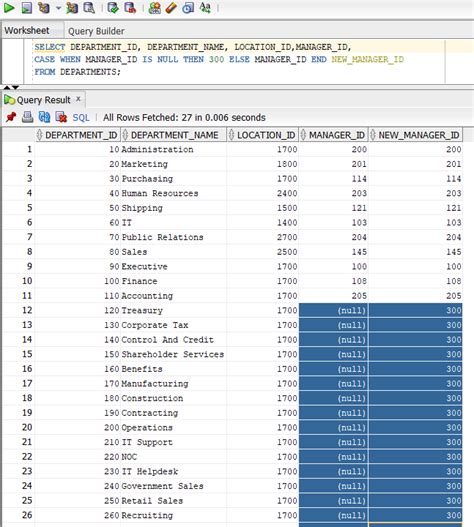Click the sort handle on DEPARTMENT_ID column
The image size is (474, 527).
40,135
